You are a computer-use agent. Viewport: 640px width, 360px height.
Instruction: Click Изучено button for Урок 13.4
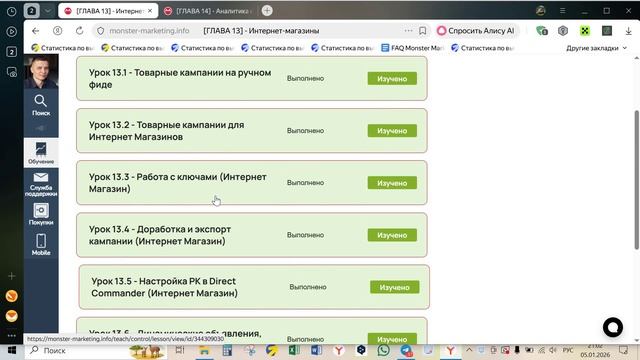[392, 235]
